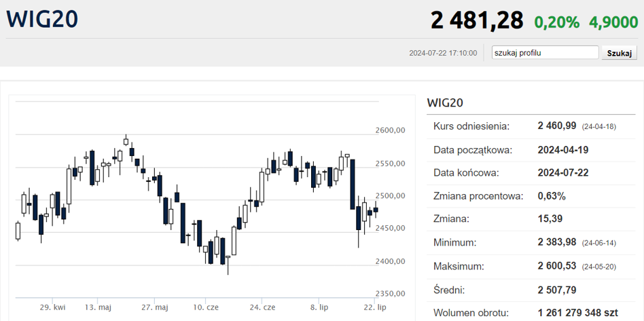
Task: Click the WIG20 title in the stats panel
Action: coord(445,103)
